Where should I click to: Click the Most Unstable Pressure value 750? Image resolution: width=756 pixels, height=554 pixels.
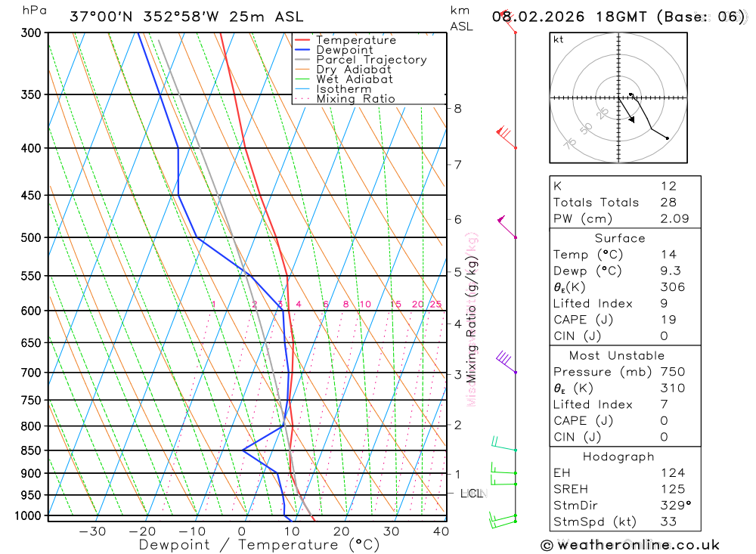(673, 372)
